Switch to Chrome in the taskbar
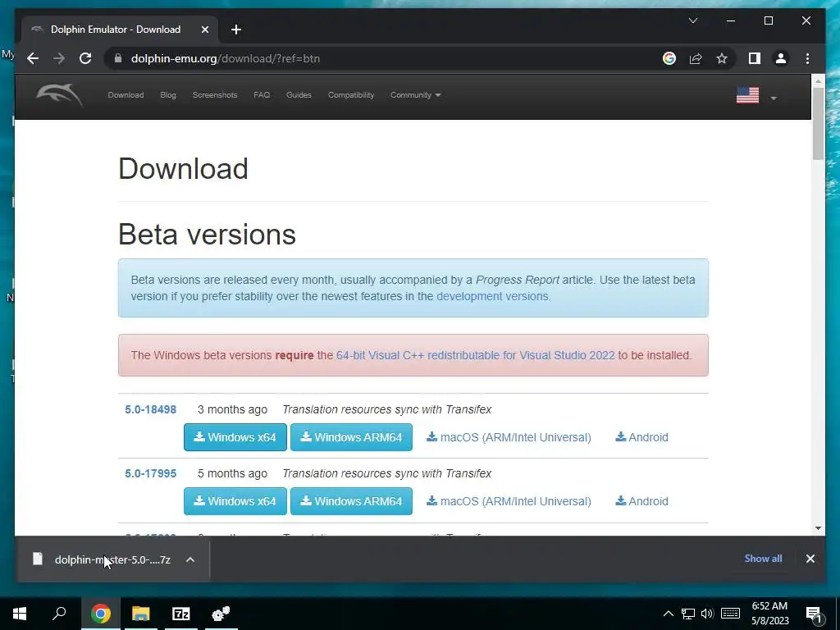 101,614
